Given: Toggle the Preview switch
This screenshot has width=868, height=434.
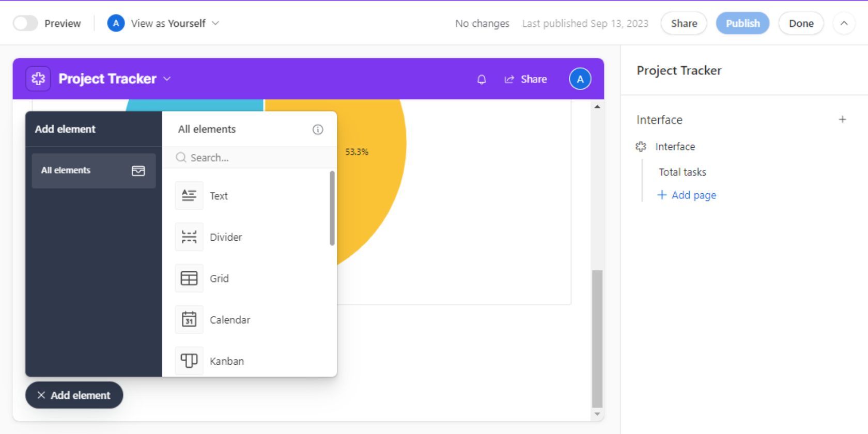Looking at the screenshot, I should [x=25, y=23].
